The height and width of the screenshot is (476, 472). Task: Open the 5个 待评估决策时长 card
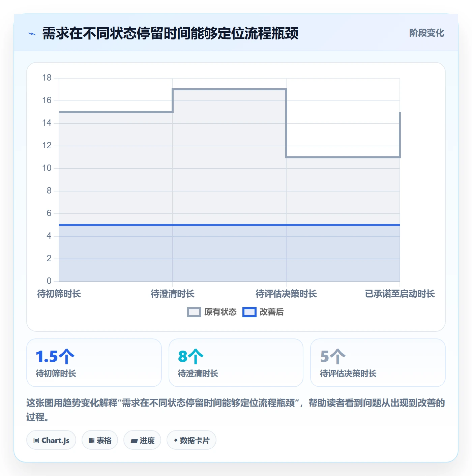(378, 363)
